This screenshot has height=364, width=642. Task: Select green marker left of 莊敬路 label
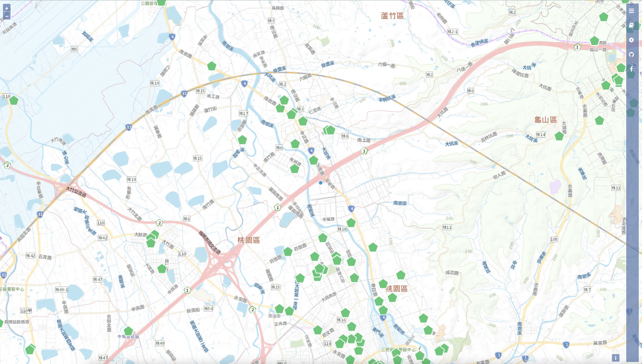tap(288, 251)
